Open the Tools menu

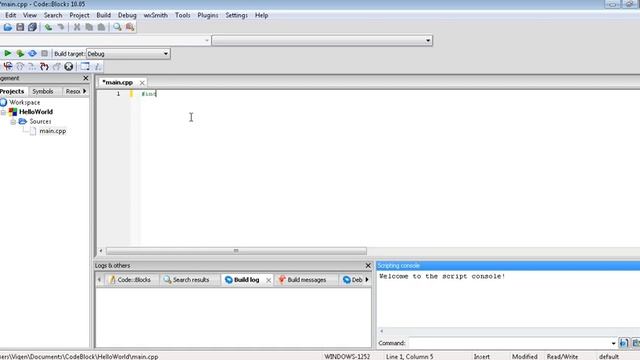pyautogui.click(x=182, y=15)
